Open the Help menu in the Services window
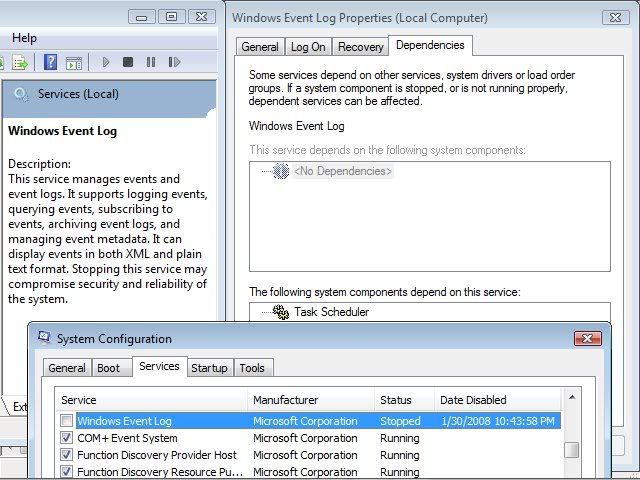Image resolution: width=640 pixels, height=480 pixels. [x=24, y=38]
